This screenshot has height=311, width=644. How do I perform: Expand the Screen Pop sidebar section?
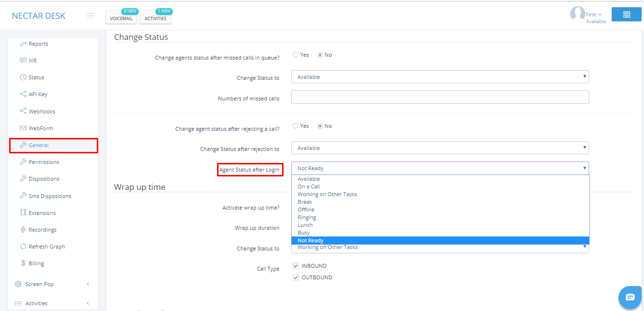88,284
